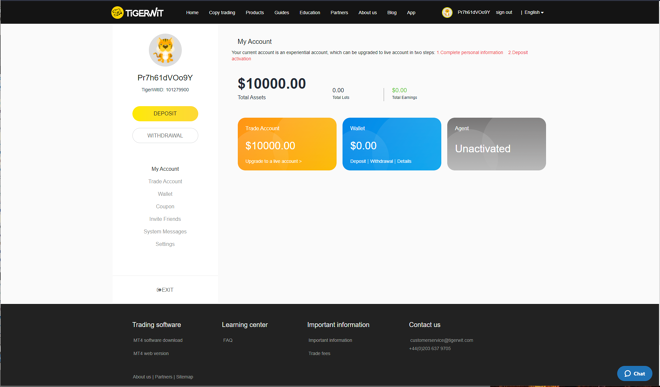
Task: Open the Copy trading menu item
Action: pos(222,13)
